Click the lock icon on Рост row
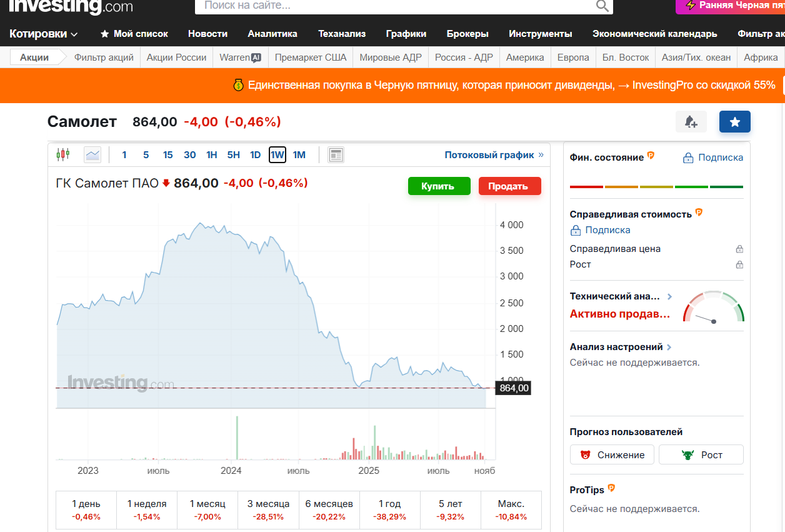Screen dimensions: 785x532 [739, 264]
